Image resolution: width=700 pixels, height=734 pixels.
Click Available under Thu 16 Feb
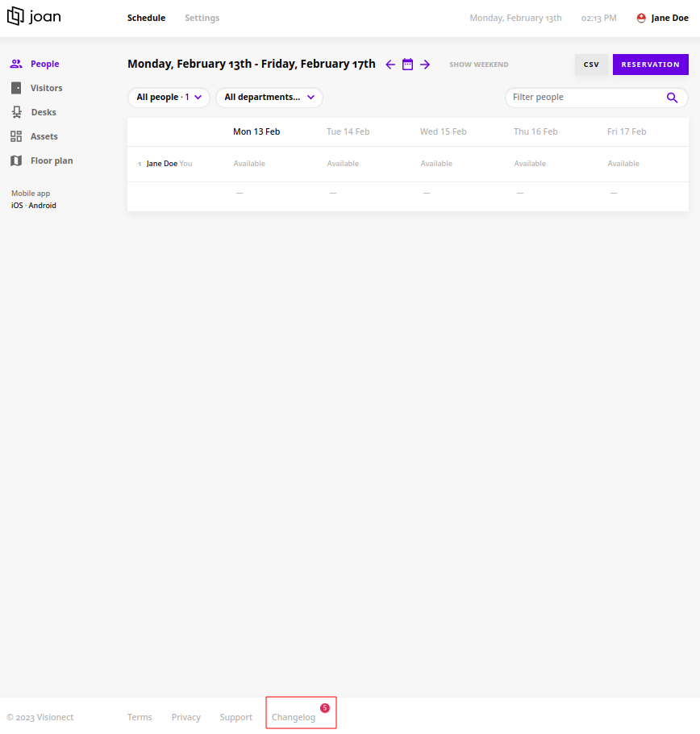[x=530, y=164]
